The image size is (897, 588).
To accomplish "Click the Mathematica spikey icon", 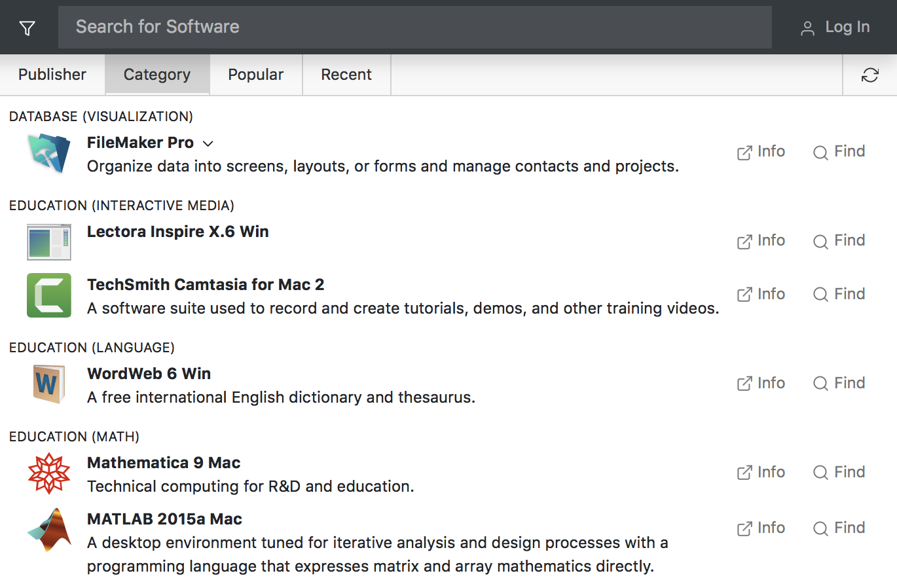I will click(x=48, y=473).
